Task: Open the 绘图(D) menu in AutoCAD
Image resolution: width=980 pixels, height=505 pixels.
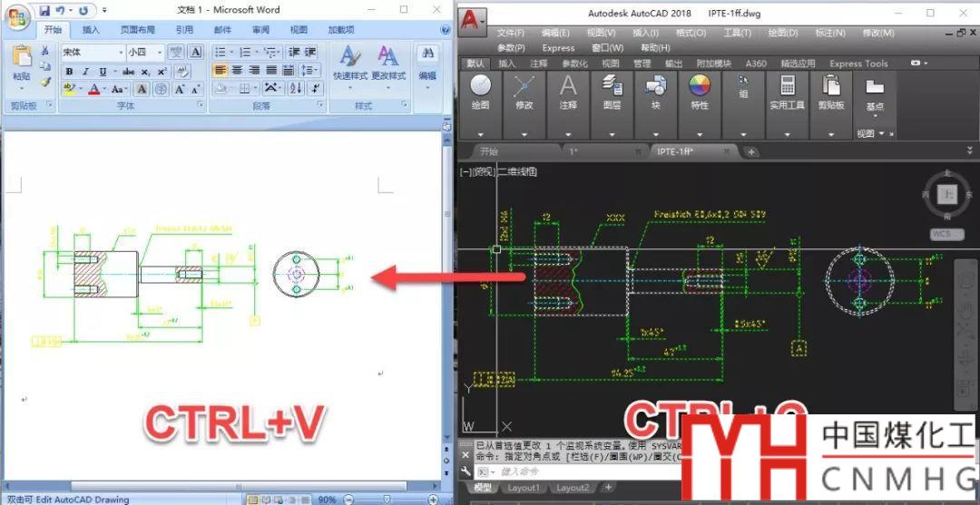Action: [783, 33]
